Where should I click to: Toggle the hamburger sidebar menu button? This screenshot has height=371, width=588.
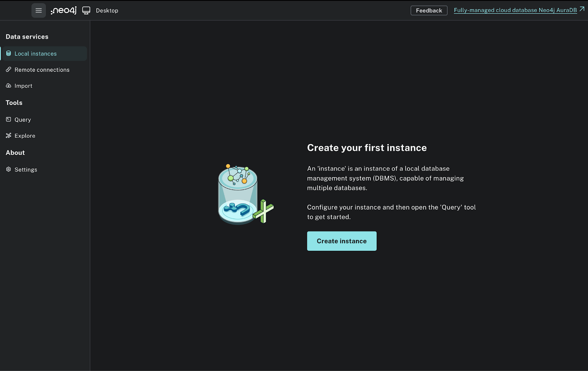click(39, 10)
